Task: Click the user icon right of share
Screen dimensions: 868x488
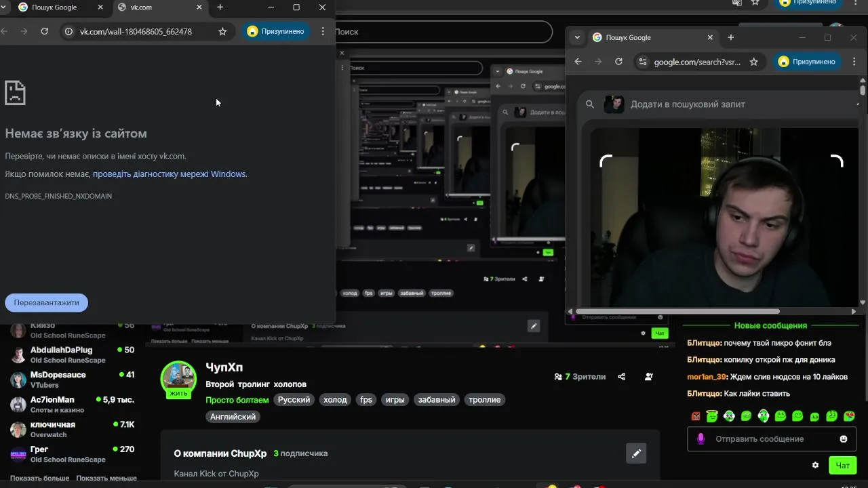Action: click(649, 377)
